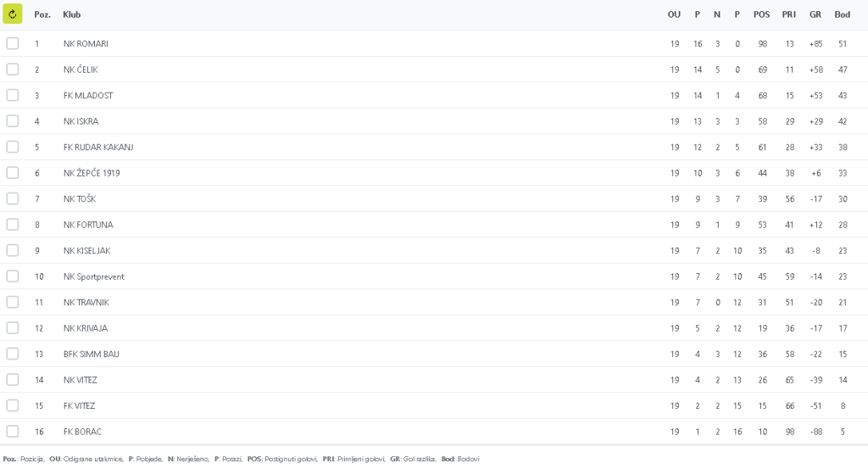Viewport: 868px width, 469px height.
Task: Check the box next to FK MLADOST
Action: (13, 95)
